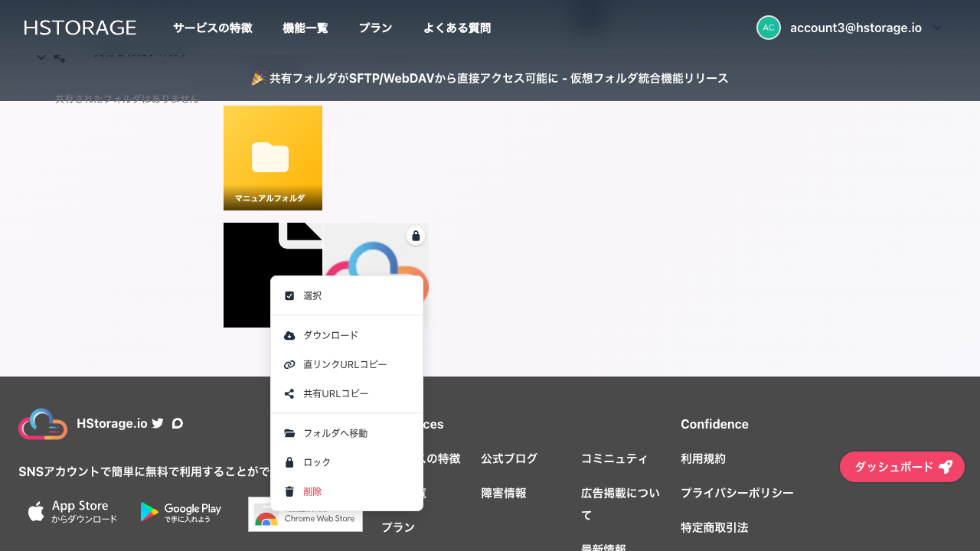Image resolution: width=980 pixels, height=551 pixels.
Task: Open the サービスの特徴 header menu item
Action: pyautogui.click(x=212, y=28)
